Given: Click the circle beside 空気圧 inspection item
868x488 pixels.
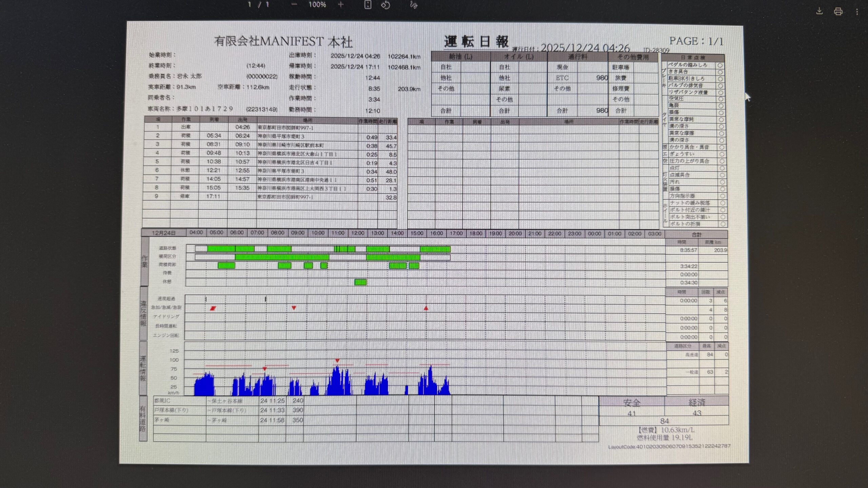Looking at the screenshot, I should pos(721,99).
